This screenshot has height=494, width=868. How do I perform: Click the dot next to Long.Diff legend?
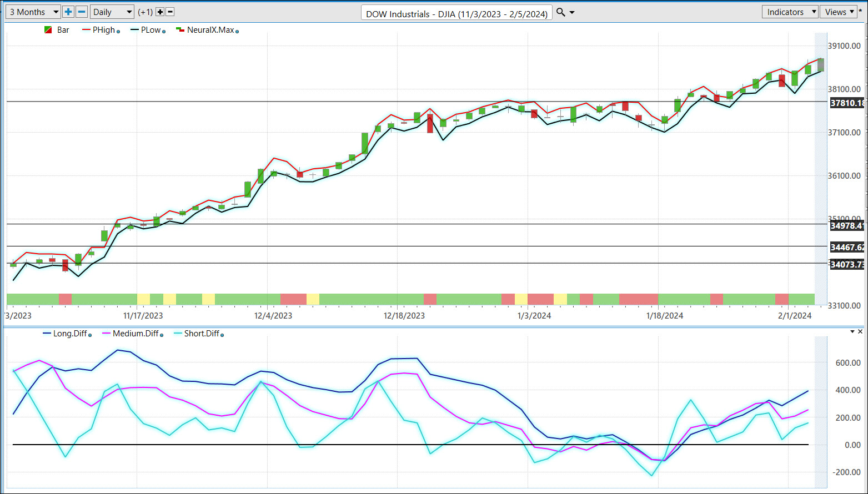coord(90,335)
